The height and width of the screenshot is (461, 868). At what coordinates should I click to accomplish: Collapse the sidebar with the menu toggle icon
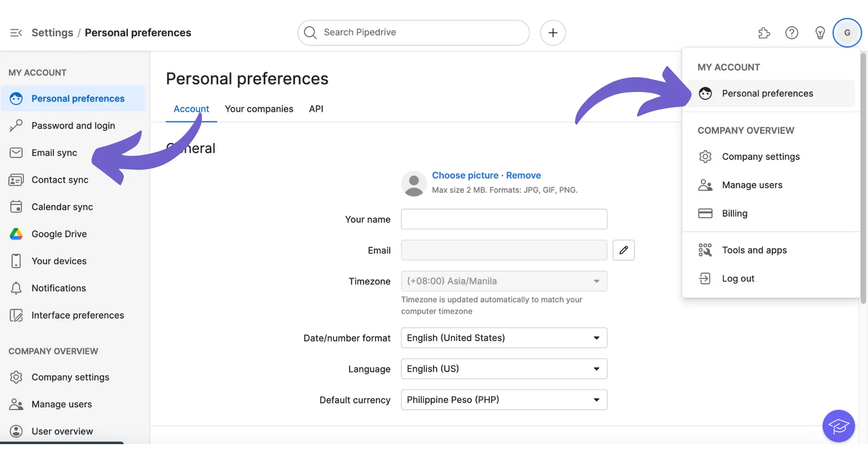point(16,33)
